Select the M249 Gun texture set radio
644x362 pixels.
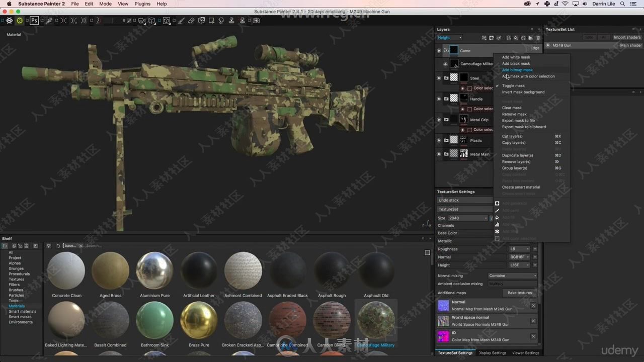tap(548, 45)
